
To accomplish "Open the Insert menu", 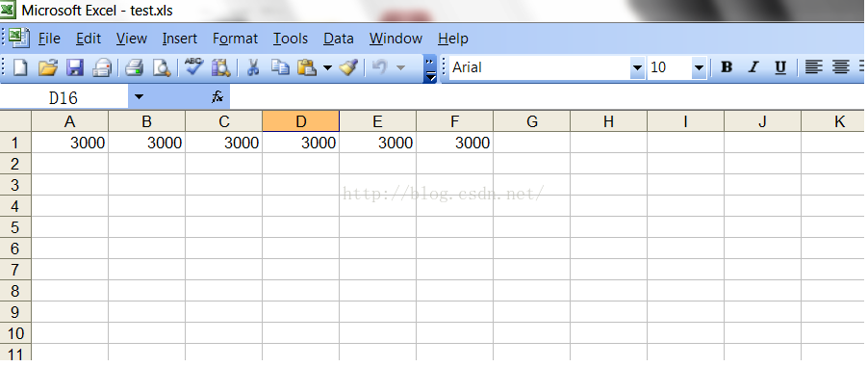I will point(180,39).
